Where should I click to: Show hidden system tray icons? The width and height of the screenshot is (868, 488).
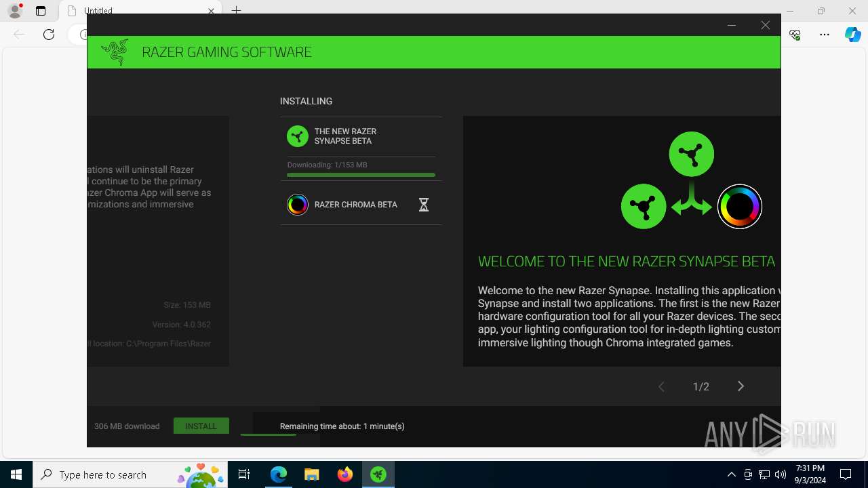(731, 474)
